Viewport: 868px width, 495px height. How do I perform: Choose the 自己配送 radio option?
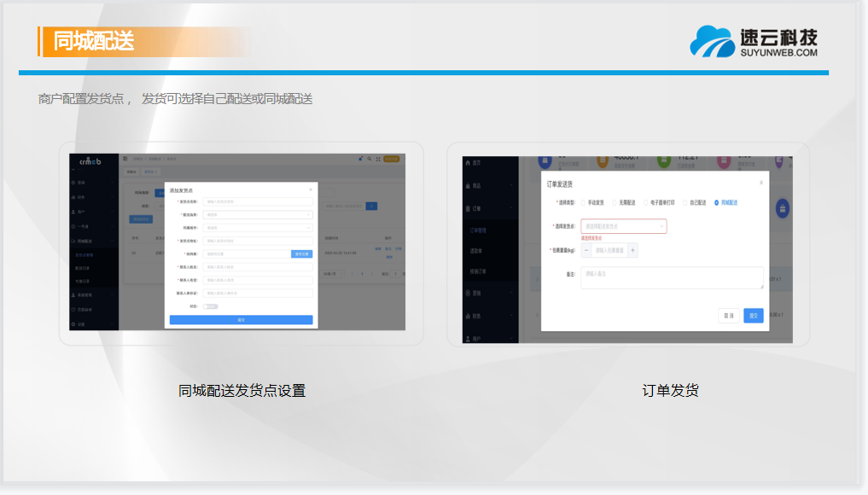tap(685, 203)
